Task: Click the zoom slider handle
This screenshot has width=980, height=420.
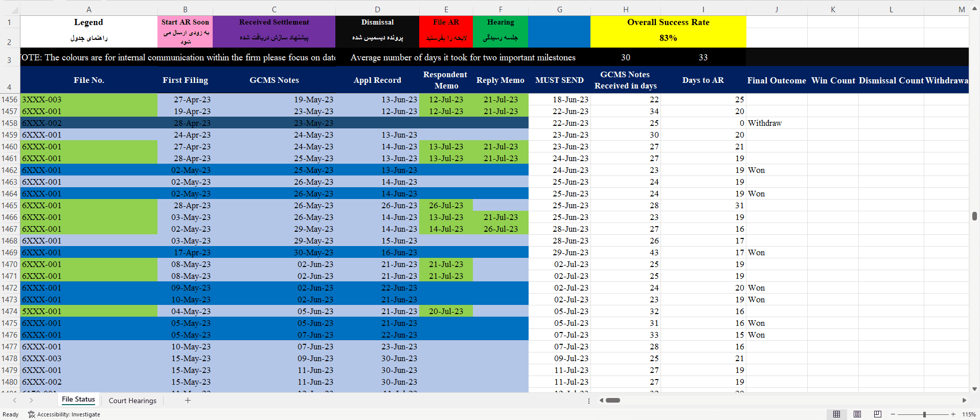Action: [924, 414]
